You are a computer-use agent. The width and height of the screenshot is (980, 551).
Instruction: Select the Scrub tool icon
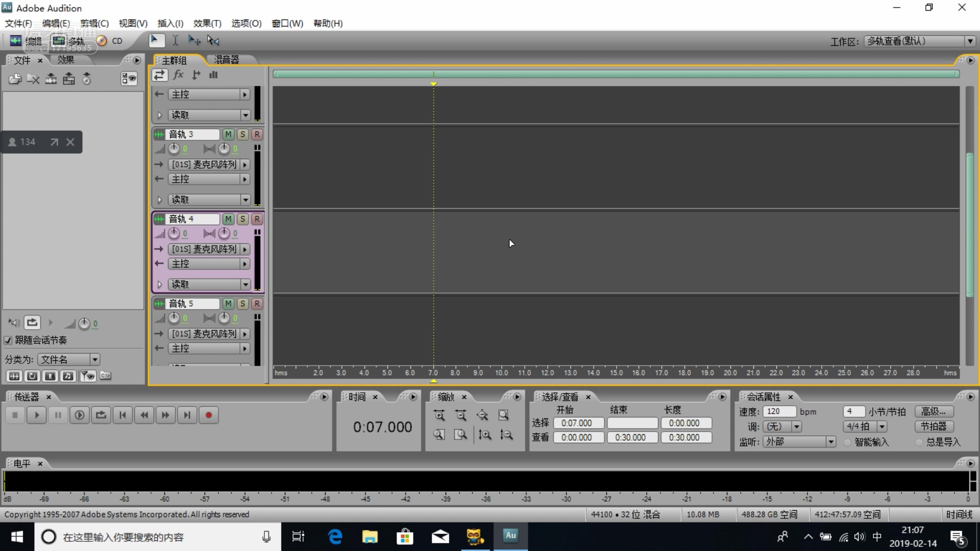click(x=213, y=40)
